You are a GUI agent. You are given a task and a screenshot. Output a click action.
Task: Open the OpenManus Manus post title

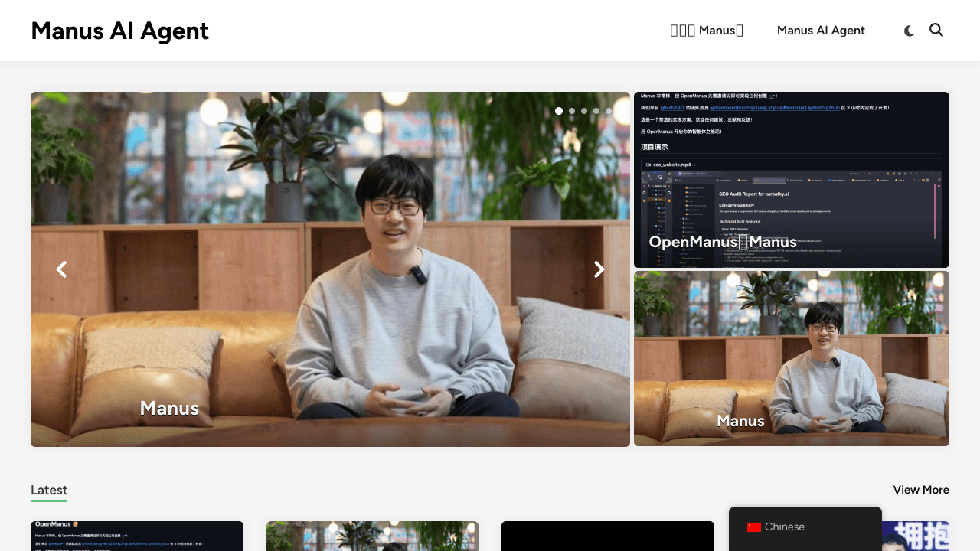(723, 242)
